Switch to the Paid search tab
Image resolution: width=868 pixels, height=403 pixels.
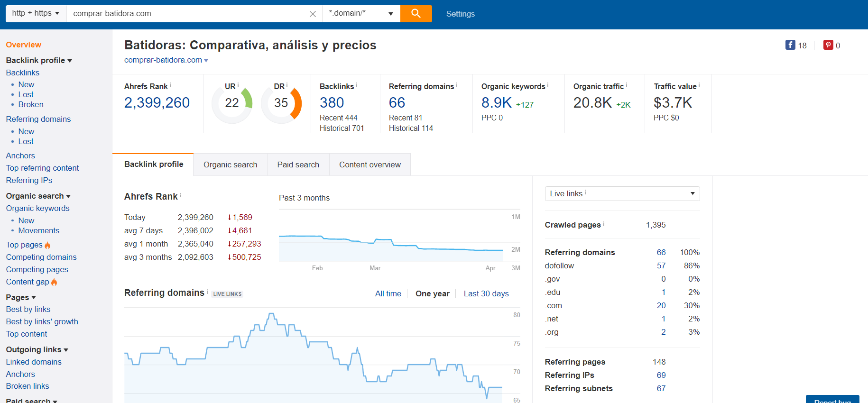coord(298,165)
